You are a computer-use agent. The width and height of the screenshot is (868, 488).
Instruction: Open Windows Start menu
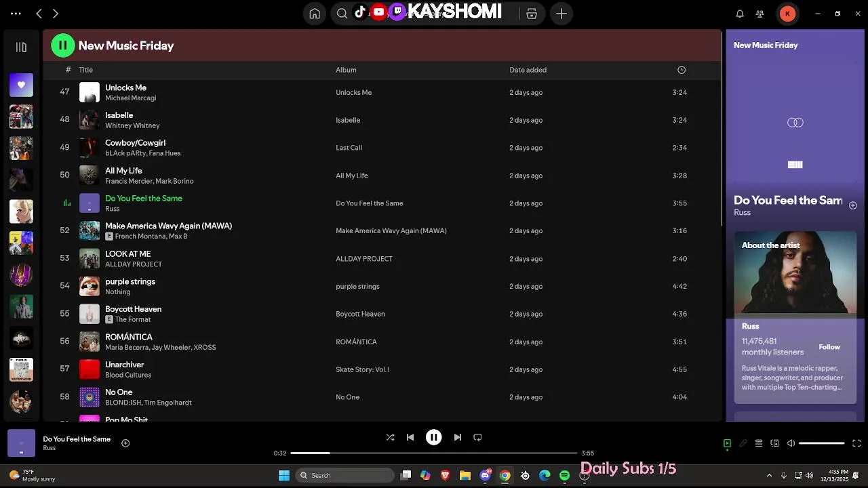284,476
